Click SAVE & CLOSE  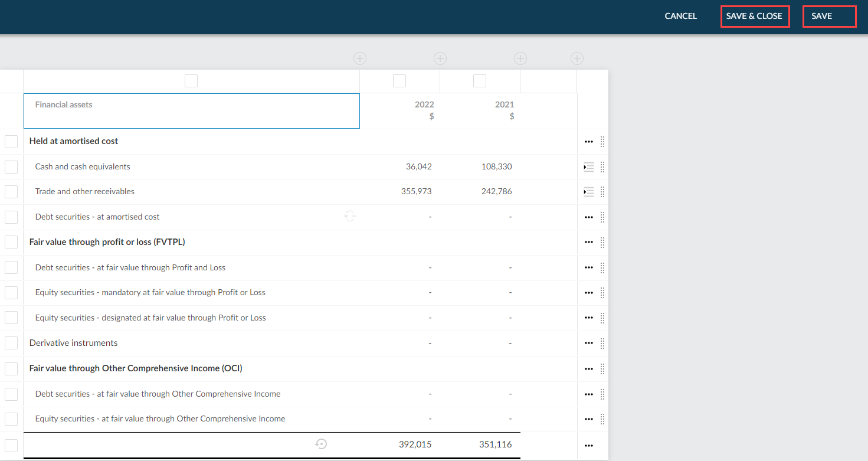point(755,16)
